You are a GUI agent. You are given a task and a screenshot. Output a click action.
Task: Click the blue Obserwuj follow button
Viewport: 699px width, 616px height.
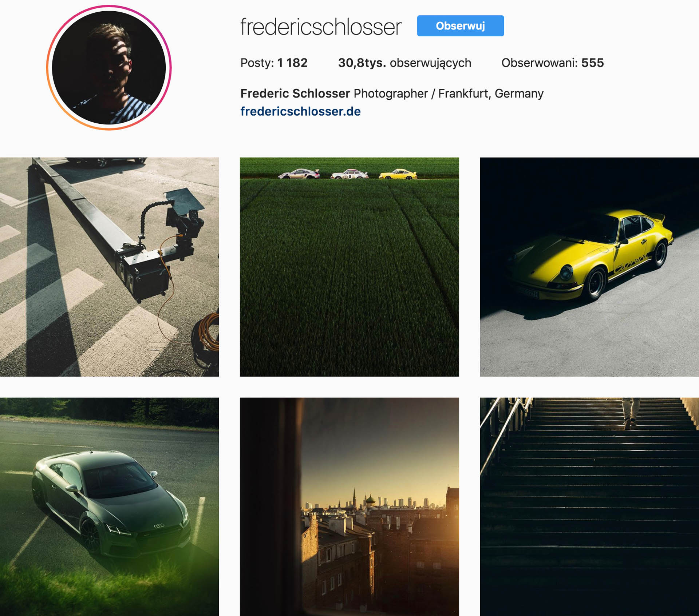pyautogui.click(x=460, y=26)
